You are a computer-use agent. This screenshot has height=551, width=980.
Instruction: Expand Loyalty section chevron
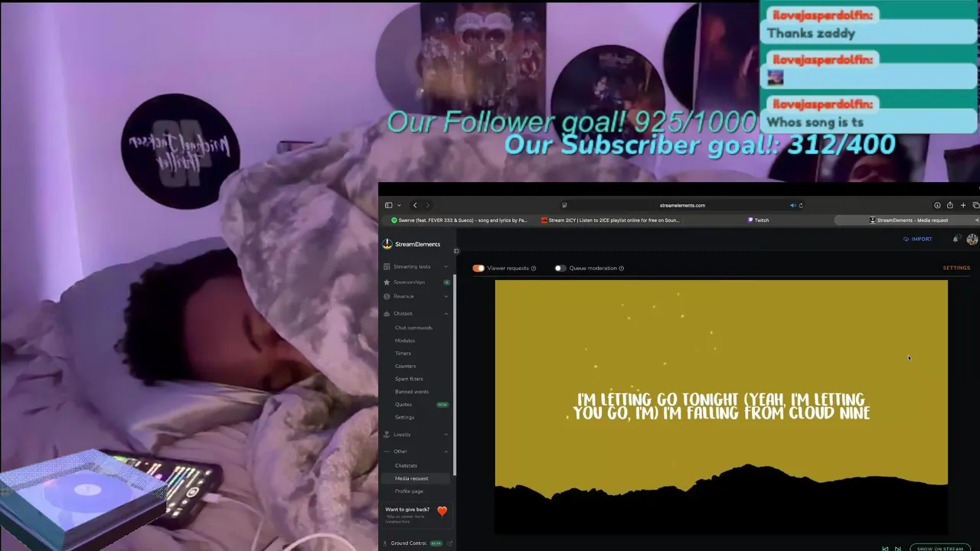[446, 435]
